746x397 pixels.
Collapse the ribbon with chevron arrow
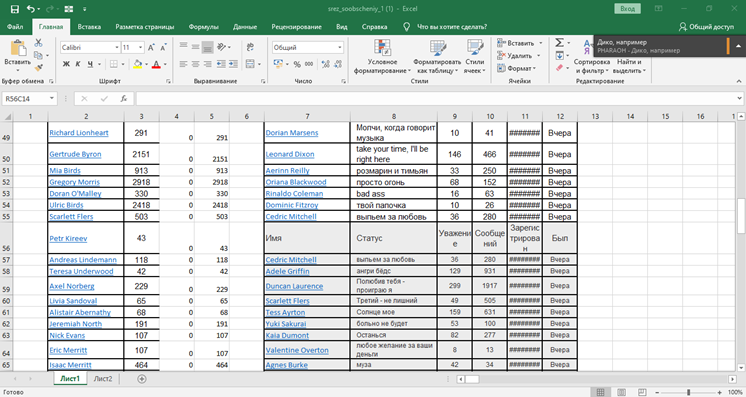739,81
